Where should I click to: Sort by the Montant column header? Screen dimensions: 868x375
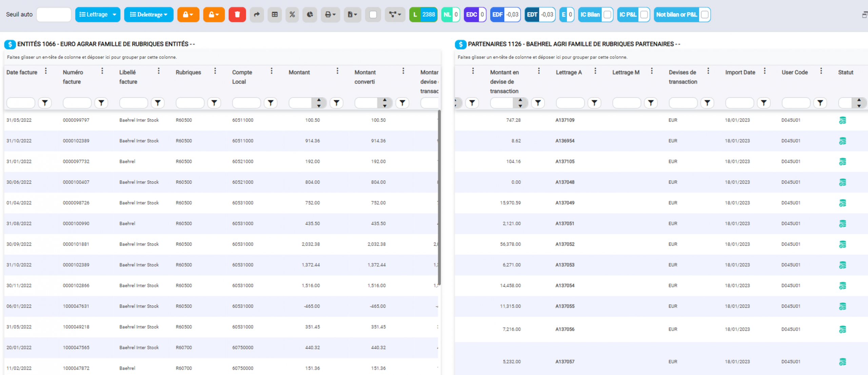[299, 72]
